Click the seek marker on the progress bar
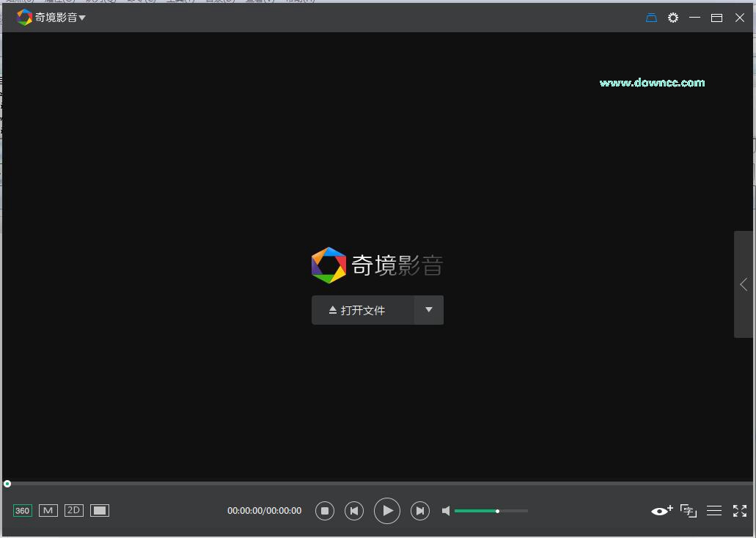The width and height of the screenshot is (756, 538). pyautogui.click(x=7, y=484)
